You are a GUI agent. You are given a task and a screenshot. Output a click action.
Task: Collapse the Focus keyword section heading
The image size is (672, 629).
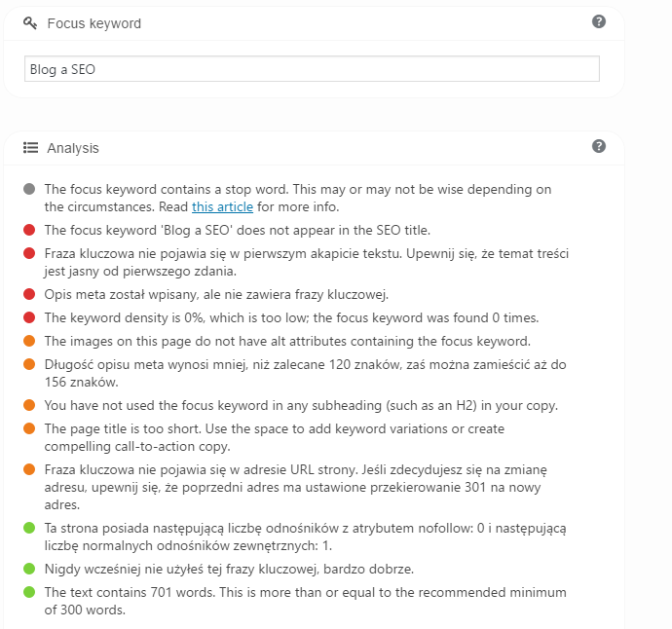pyautogui.click(x=93, y=21)
